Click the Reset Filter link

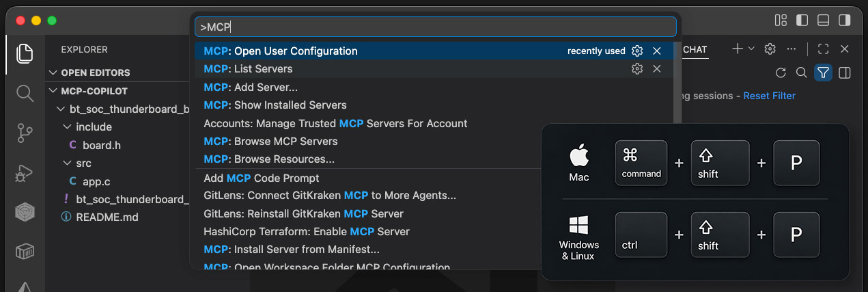[x=770, y=96]
